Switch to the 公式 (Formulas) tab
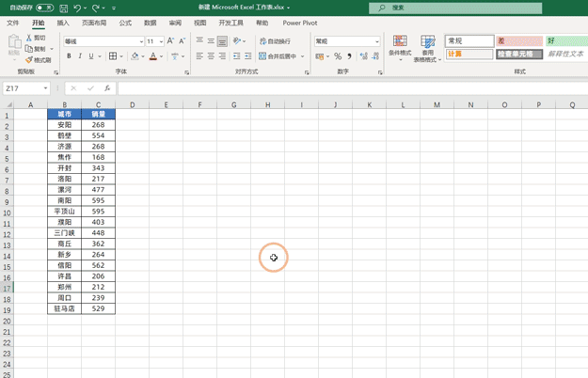The height and width of the screenshot is (378, 588). pos(125,23)
